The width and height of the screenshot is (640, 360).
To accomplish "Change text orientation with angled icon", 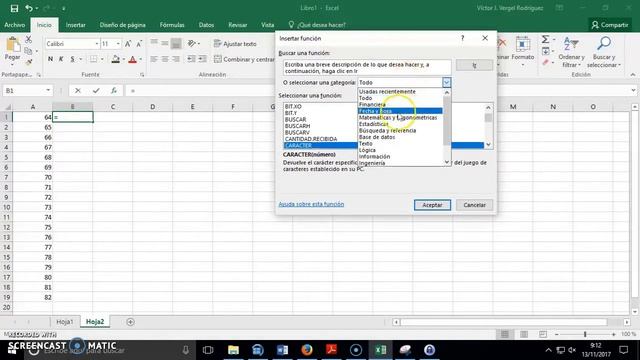I will click(x=191, y=43).
